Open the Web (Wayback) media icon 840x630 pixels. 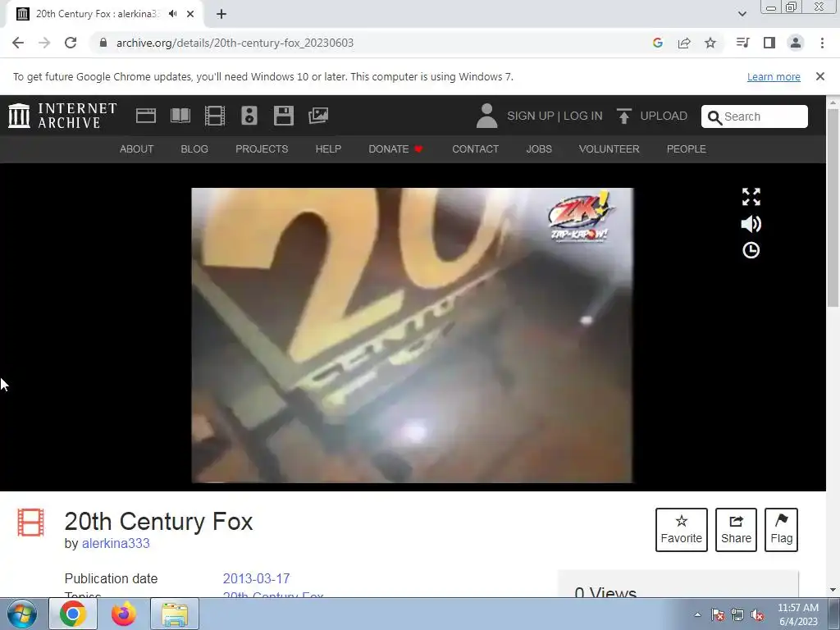pyautogui.click(x=146, y=116)
